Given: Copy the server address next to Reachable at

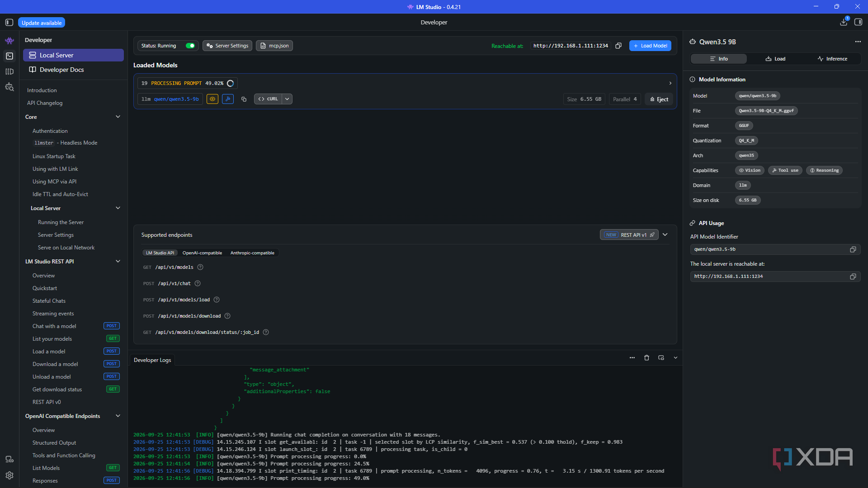Looking at the screenshot, I should pyautogui.click(x=618, y=46).
